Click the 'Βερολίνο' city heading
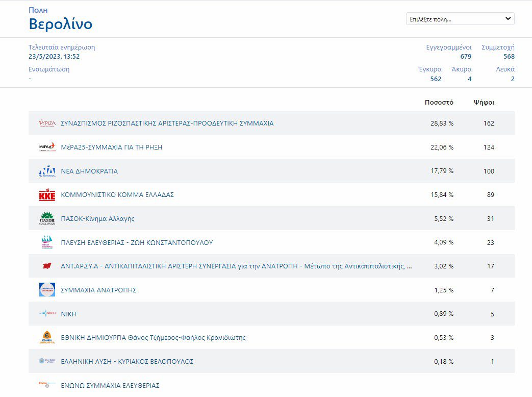This screenshot has height=397, width=532. 60,24
